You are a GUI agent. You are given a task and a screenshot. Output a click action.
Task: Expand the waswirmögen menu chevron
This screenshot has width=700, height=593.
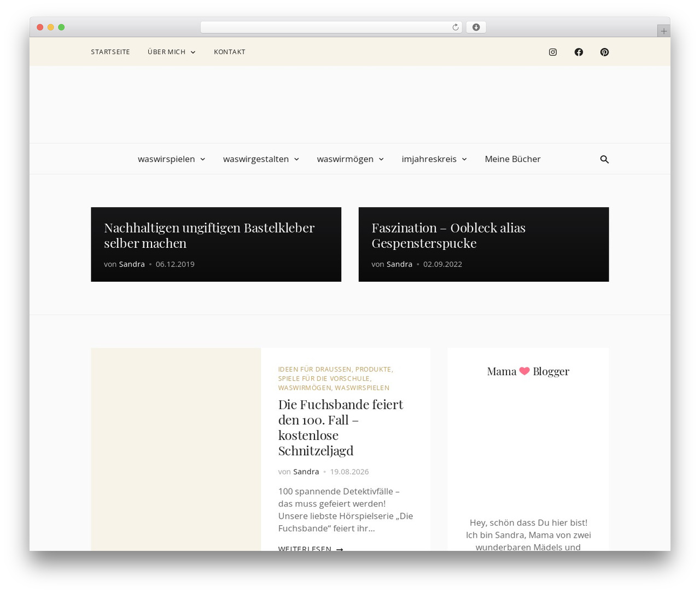[381, 159]
